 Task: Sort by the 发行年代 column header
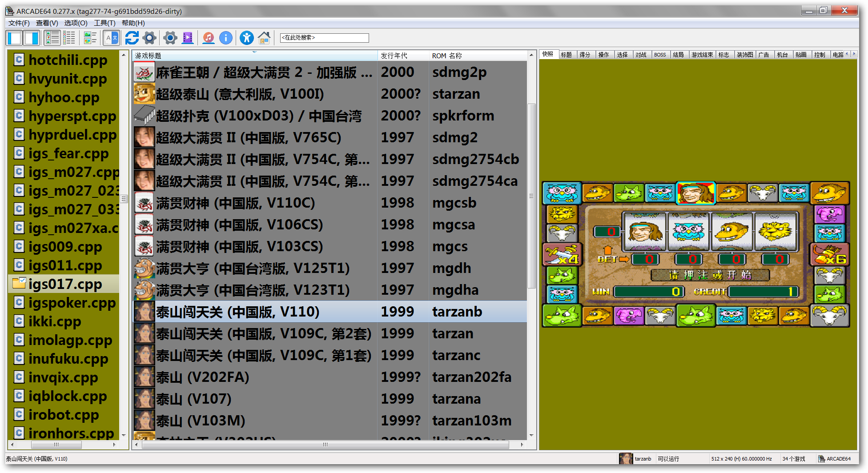tap(403, 56)
